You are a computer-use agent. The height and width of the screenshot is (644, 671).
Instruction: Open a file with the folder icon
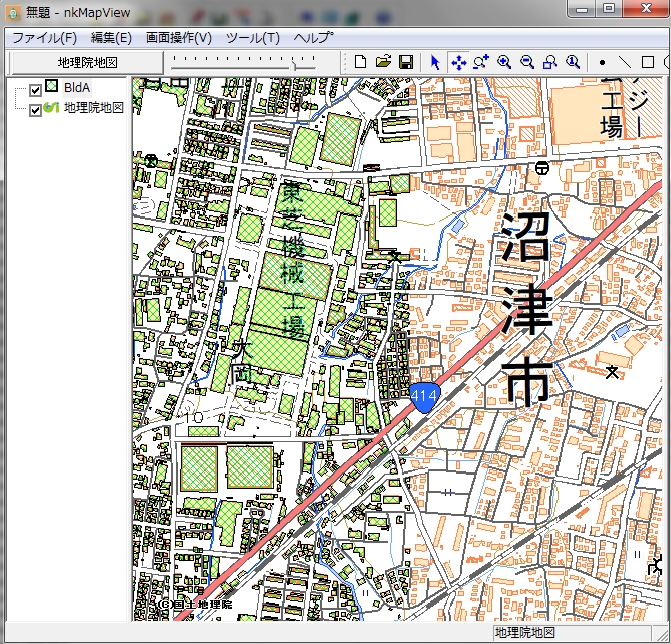click(383, 62)
